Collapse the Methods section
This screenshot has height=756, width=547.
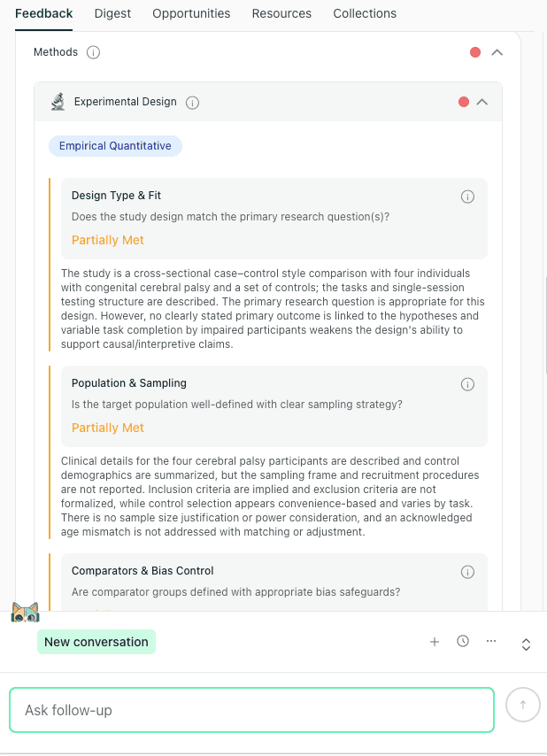point(497,52)
